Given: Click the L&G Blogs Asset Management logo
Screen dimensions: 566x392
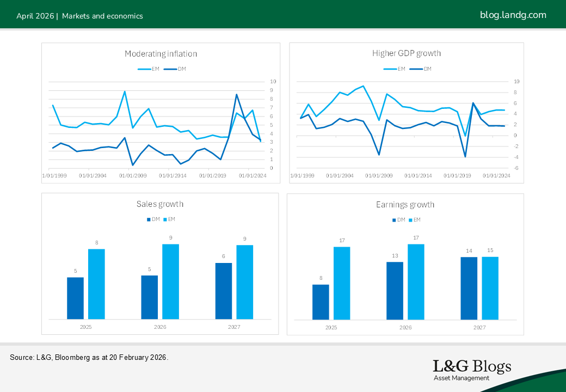Looking at the screenshot, I should click(x=472, y=370).
